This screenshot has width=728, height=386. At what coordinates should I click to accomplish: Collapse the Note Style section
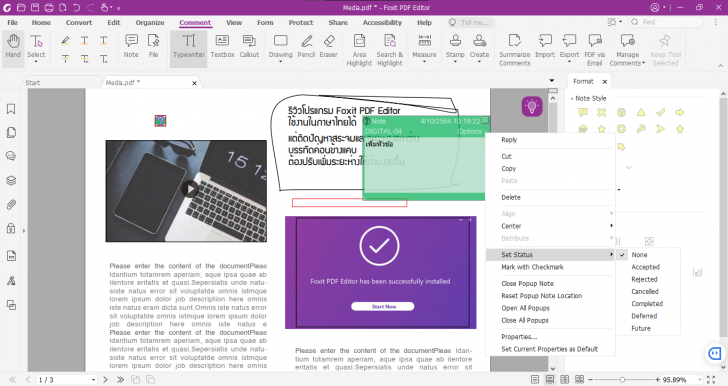[572, 98]
